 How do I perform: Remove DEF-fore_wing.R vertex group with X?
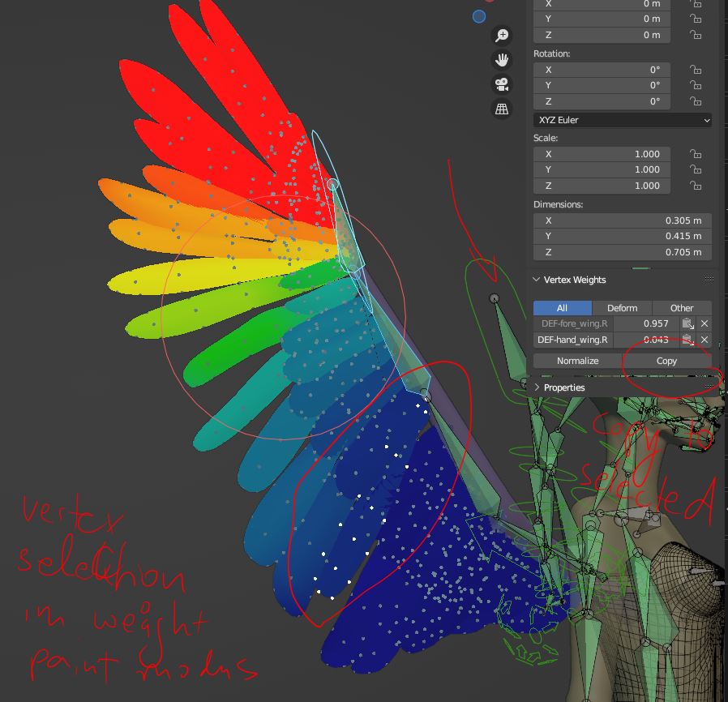[704, 323]
